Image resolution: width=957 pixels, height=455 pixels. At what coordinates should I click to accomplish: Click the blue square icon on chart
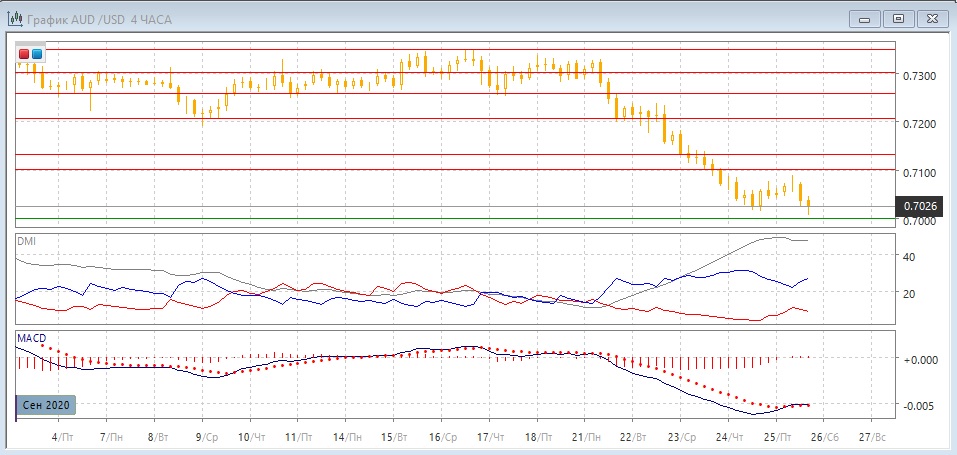(x=37, y=53)
